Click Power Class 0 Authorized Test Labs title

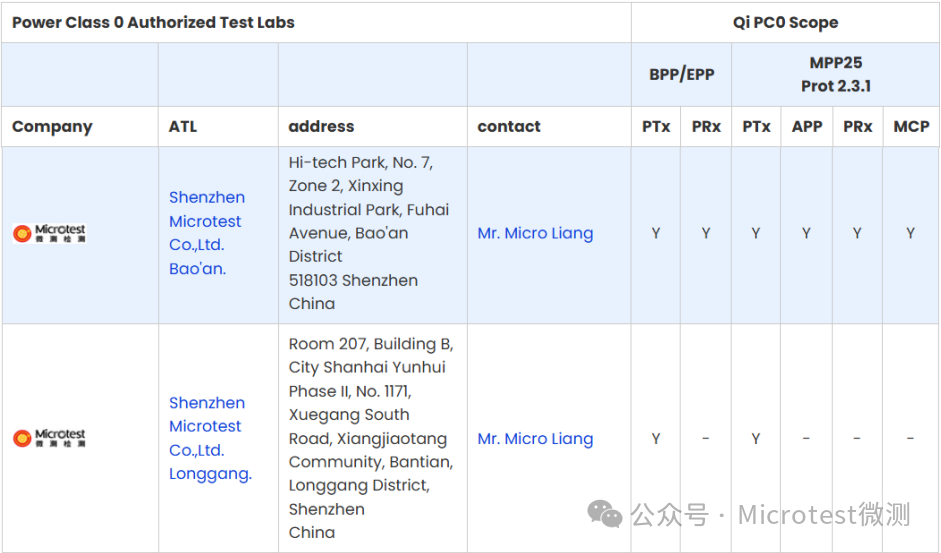point(153,23)
